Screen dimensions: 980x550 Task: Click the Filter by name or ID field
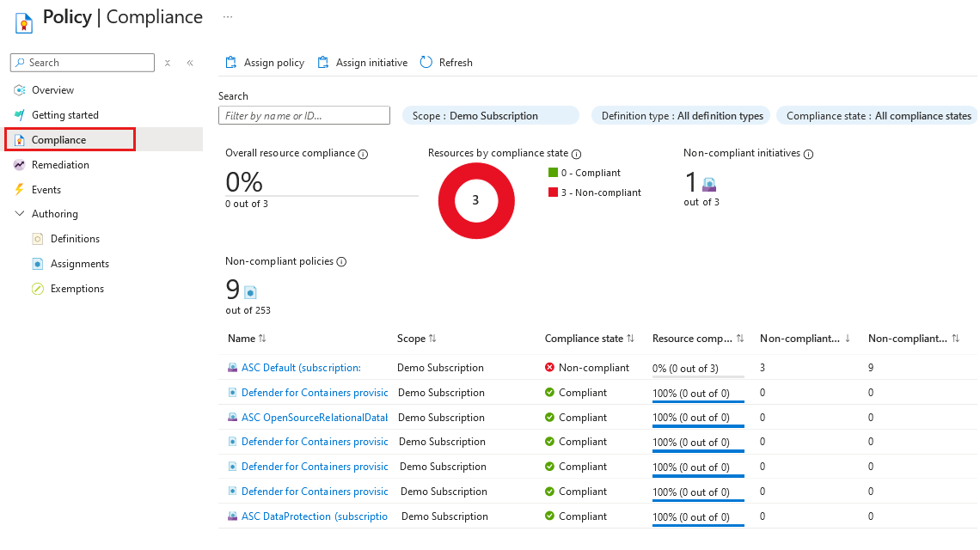click(304, 116)
